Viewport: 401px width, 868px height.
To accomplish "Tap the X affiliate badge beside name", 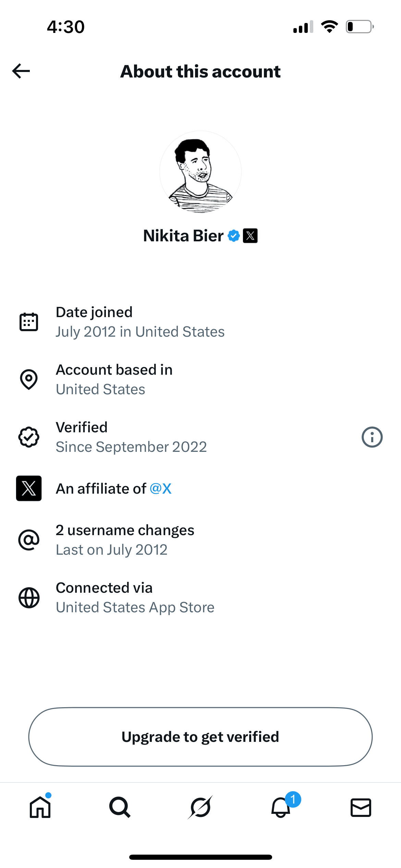I will point(250,236).
